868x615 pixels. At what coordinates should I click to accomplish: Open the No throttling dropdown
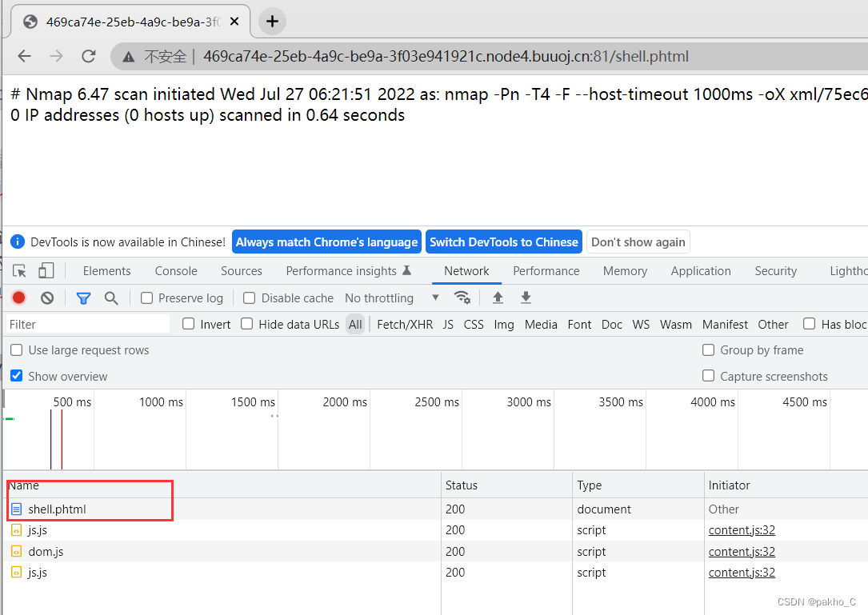point(392,298)
